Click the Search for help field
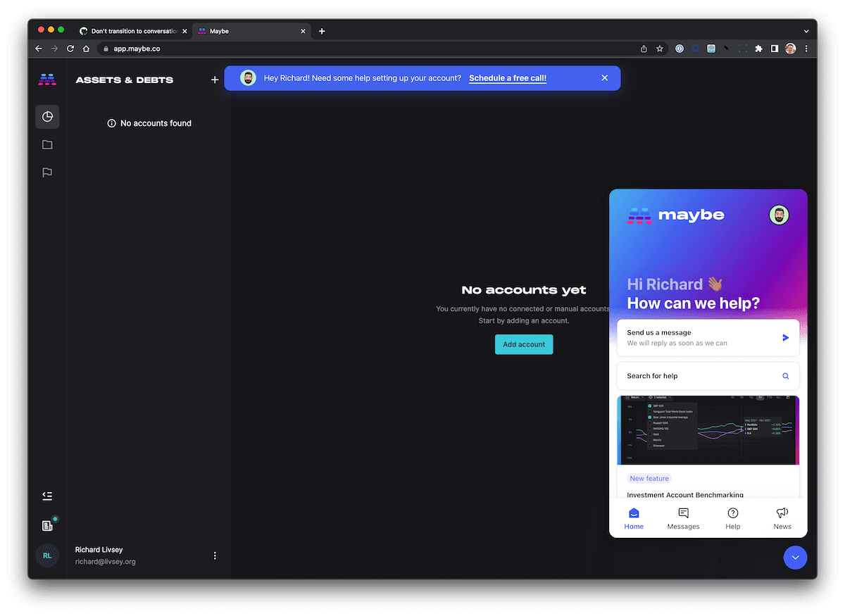 [x=708, y=376]
